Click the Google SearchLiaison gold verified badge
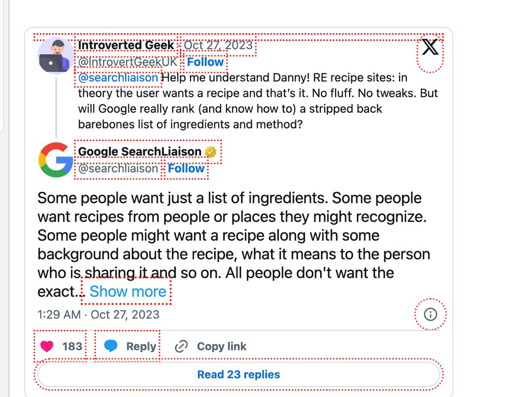The width and height of the screenshot is (532, 397). pyautogui.click(x=211, y=152)
